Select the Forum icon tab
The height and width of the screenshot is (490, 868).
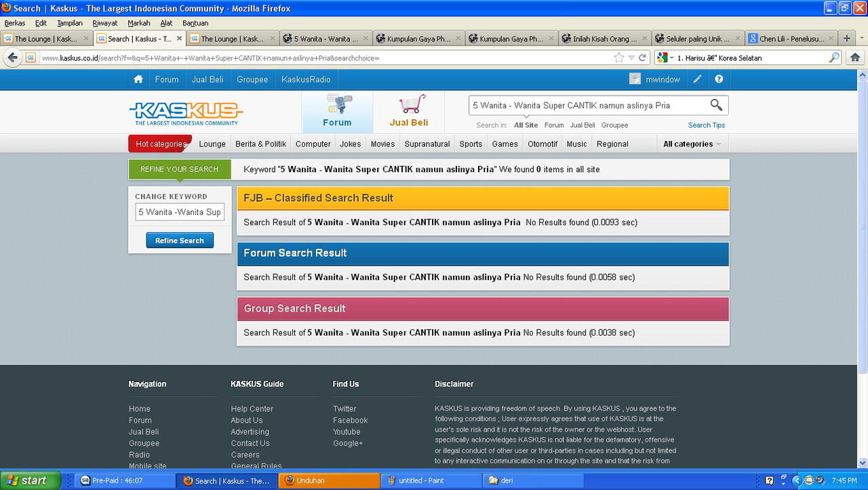(337, 112)
